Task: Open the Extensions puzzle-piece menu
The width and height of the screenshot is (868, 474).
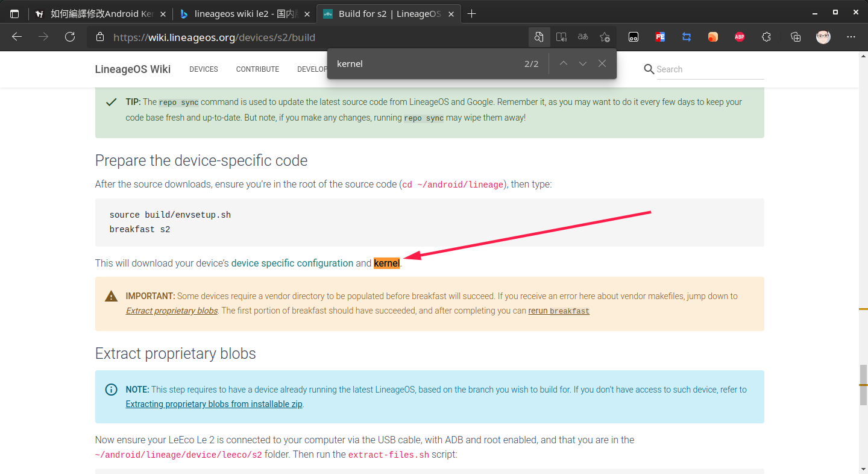Action: [766, 37]
